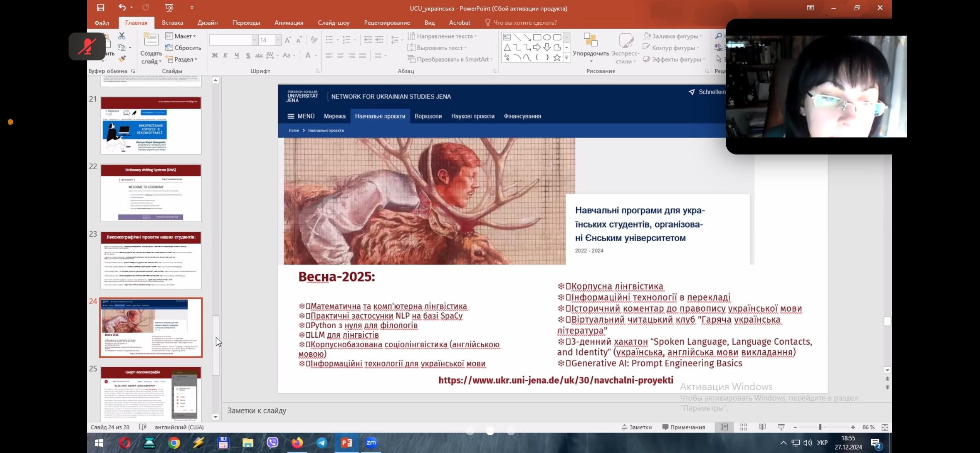
Task: Switch to Slide Sorter view icon
Action: tap(743, 427)
